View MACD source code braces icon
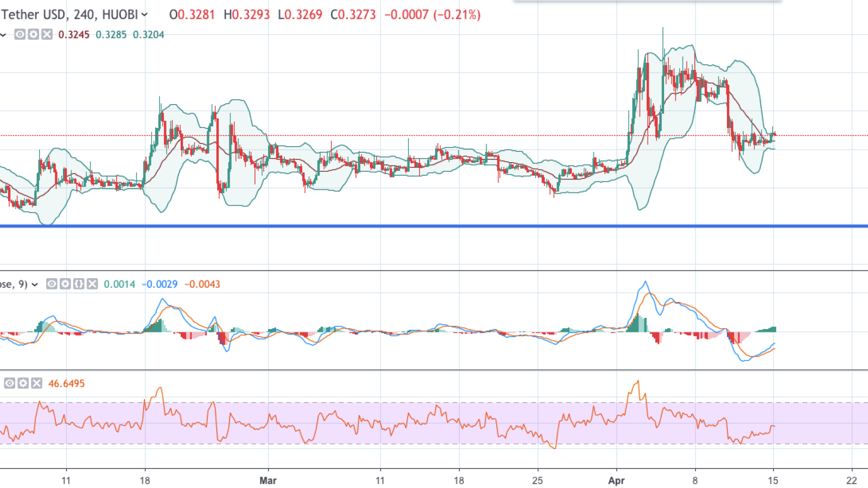Image resolution: width=868 pixels, height=488 pixels. tap(79, 284)
